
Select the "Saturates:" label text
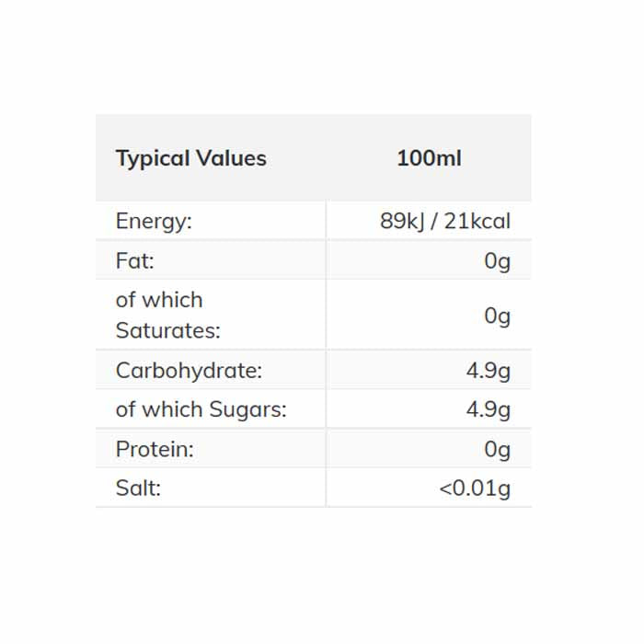[x=168, y=330]
